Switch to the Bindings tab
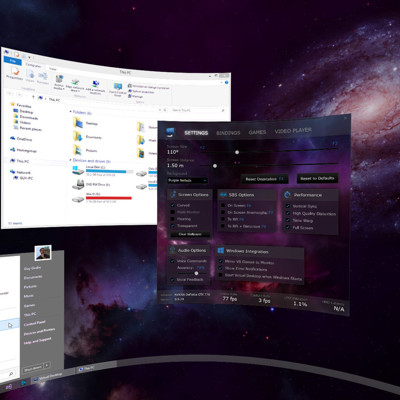This screenshot has width=400, height=400. pos(228,133)
